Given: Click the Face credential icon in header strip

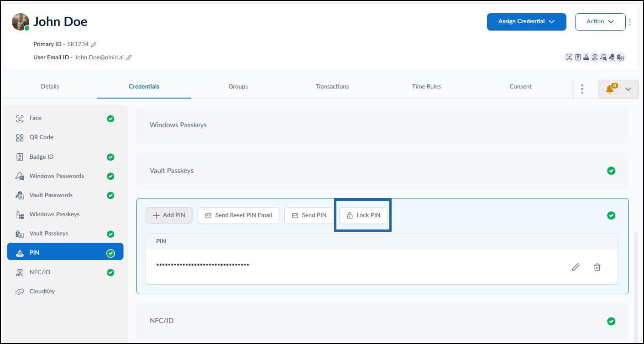Looking at the screenshot, I should (x=569, y=57).
